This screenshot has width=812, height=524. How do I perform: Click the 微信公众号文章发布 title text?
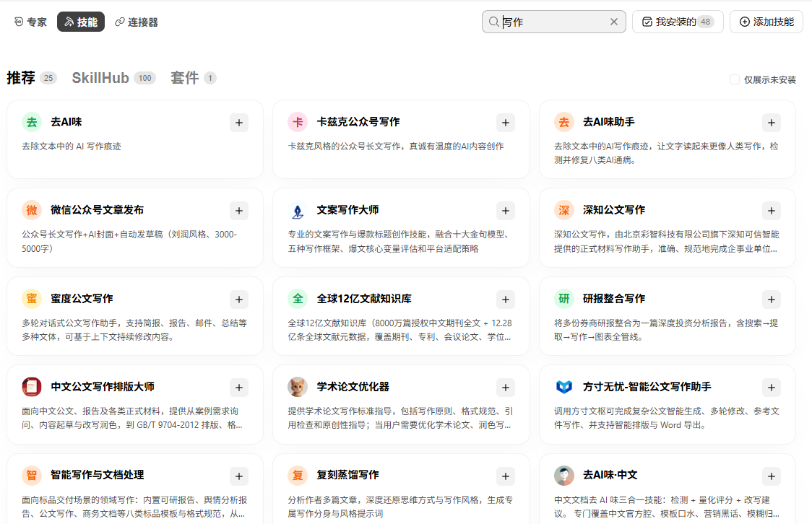tap(98, 210)
